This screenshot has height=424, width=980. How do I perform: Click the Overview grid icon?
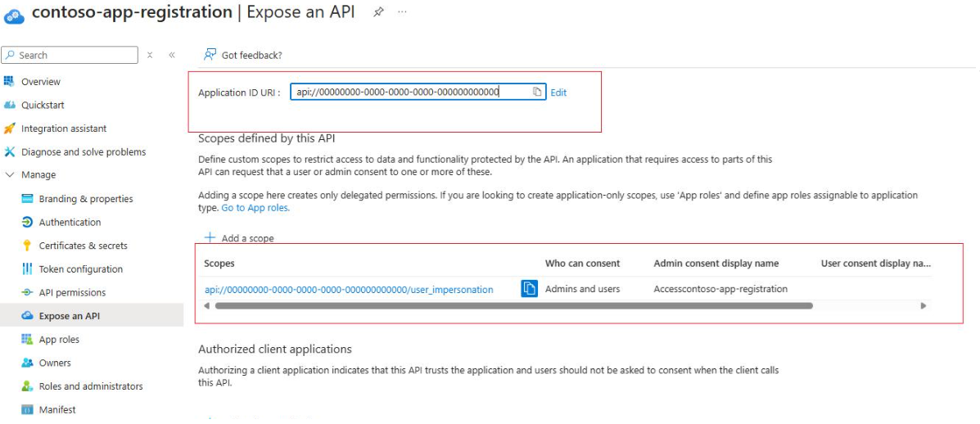pos(9,81)
